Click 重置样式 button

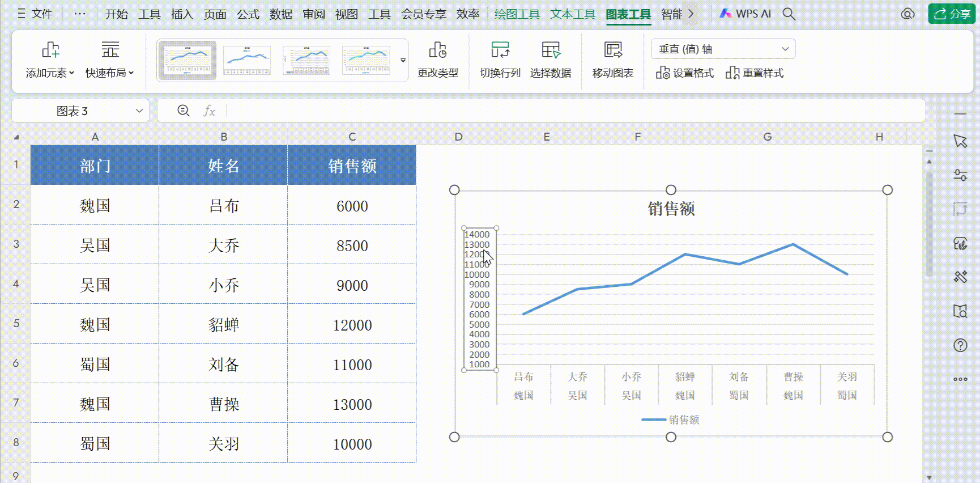(x=754, y=73)
